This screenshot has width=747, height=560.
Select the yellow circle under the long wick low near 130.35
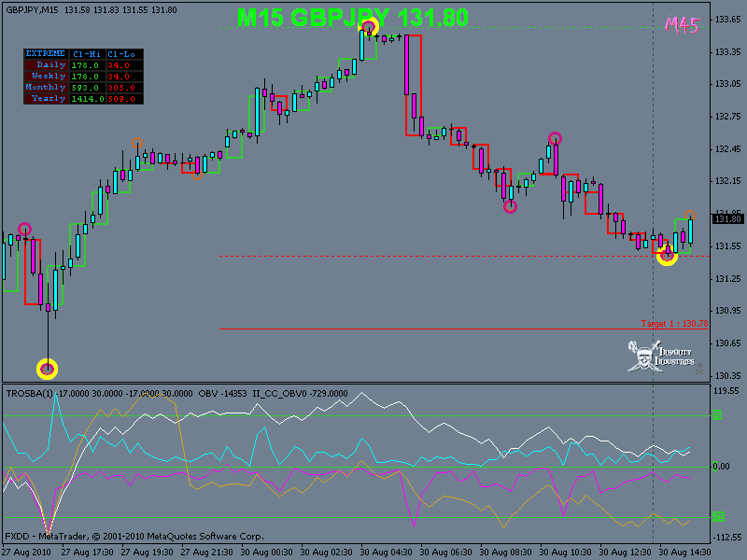point(48,369)
